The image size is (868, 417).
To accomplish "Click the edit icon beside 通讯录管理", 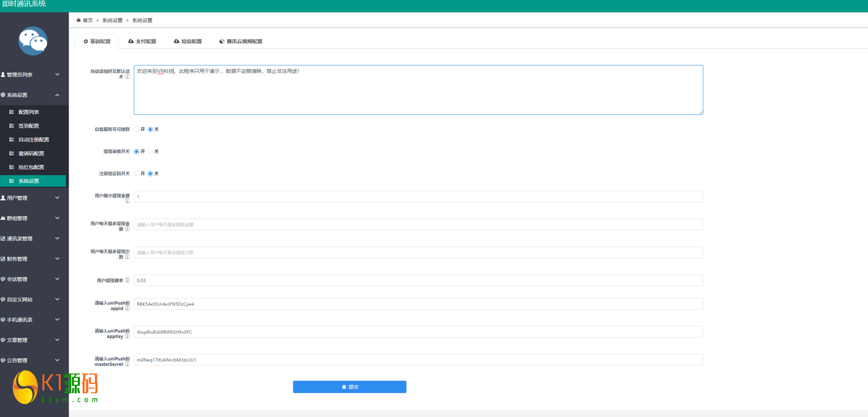I will click(x=3, y=239).
